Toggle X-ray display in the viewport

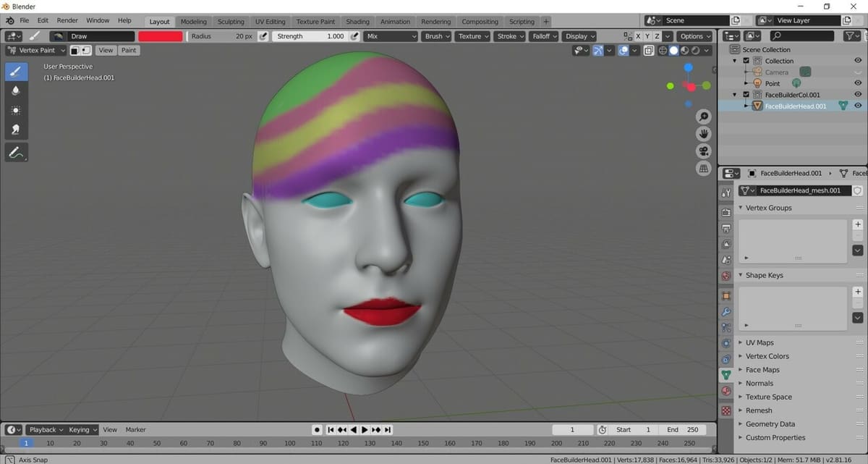(649, 50)
